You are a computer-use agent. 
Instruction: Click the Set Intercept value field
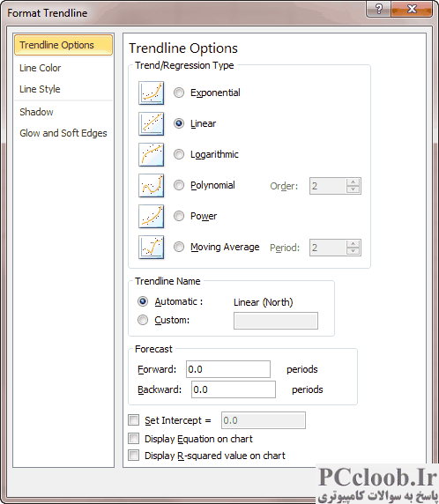[x=264, y=420]
